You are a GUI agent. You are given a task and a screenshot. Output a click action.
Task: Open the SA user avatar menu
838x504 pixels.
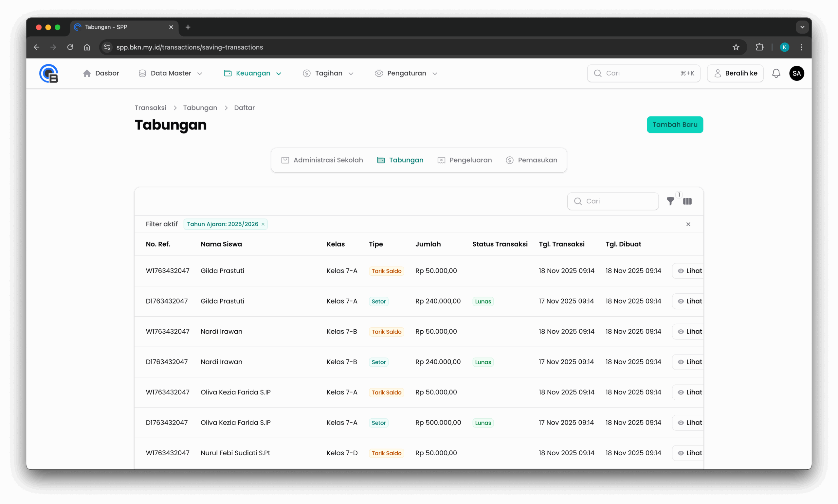tap(796, 73)
